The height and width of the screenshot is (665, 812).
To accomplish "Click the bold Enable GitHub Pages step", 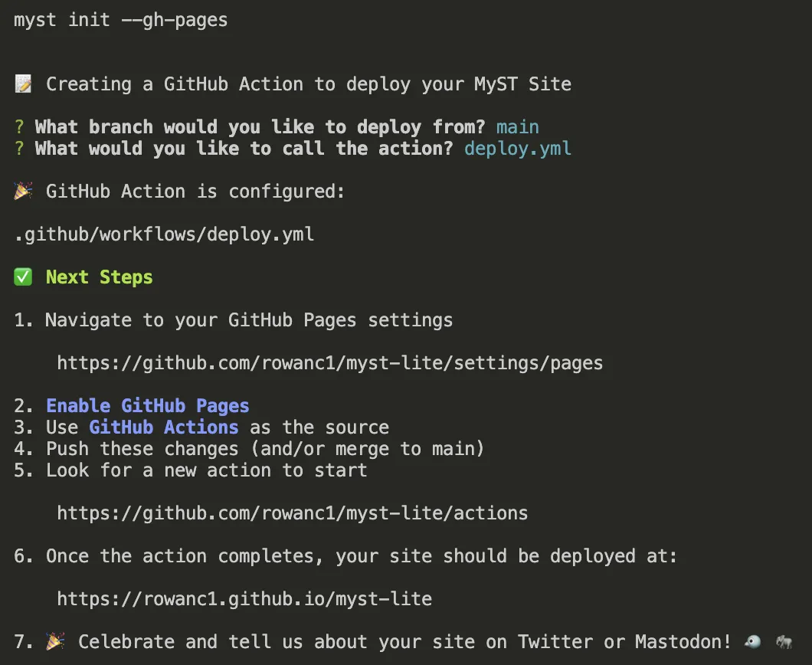I will (147, 405).
